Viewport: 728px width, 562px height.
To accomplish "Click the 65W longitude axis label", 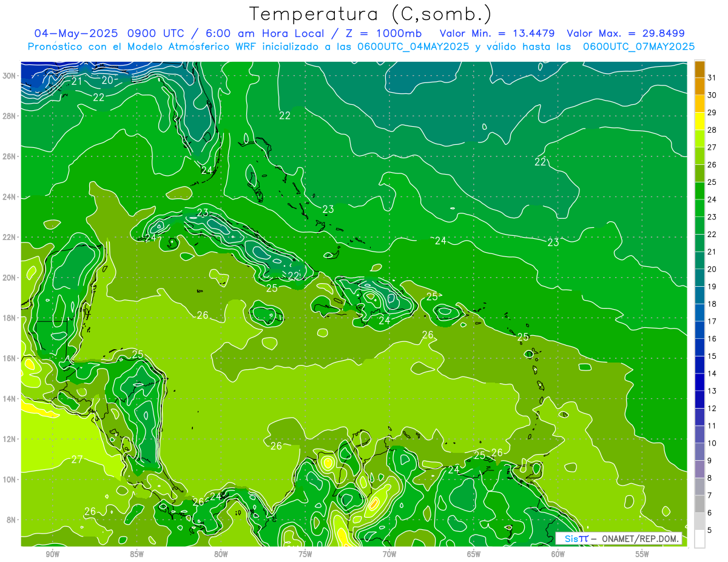I will [474, 554].
